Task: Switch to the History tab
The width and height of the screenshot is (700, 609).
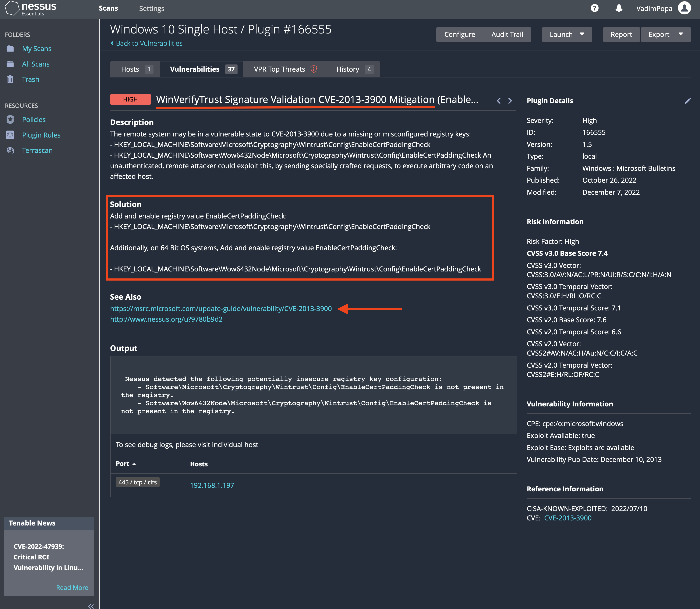Action: click(x=347, y=69)
